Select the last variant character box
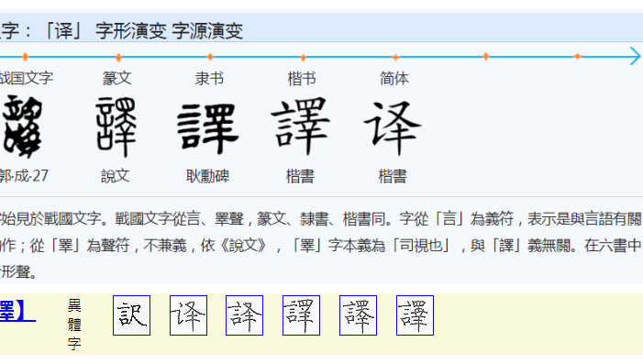643x364 pixels. click(x=415, y=315)
